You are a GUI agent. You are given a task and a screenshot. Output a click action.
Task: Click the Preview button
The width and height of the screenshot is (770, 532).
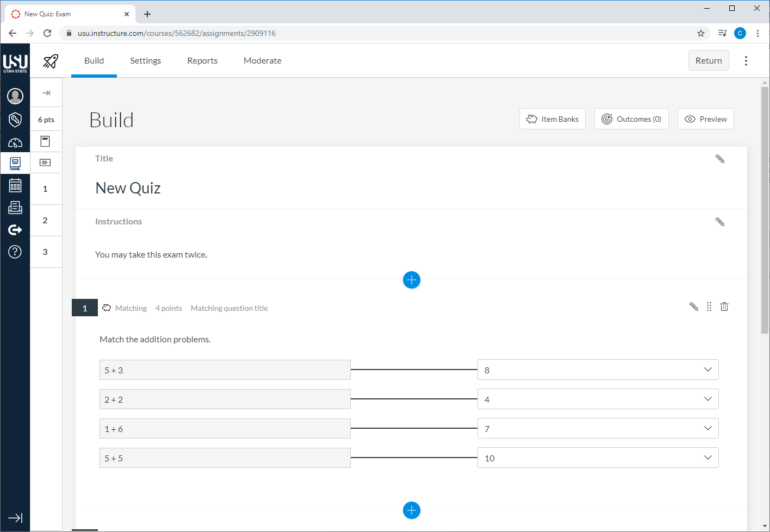click(705, 118)
